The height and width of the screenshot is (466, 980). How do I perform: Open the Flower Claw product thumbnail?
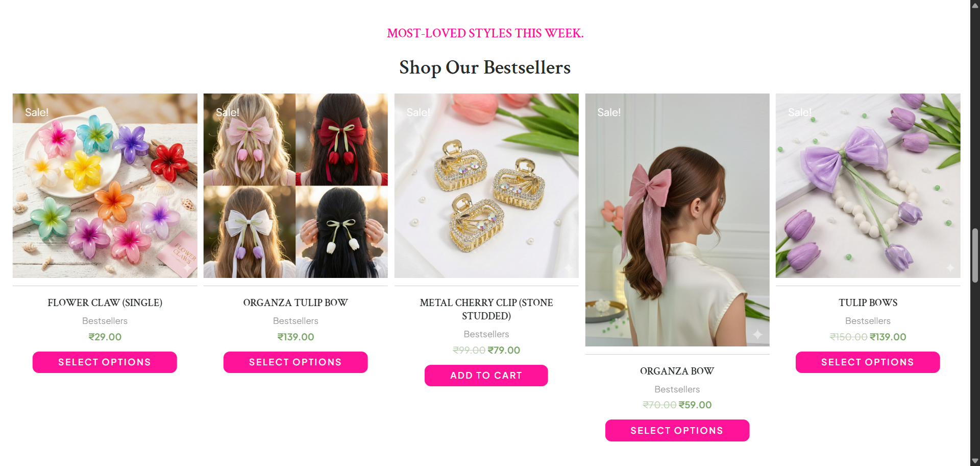click(x=105, y=185)
